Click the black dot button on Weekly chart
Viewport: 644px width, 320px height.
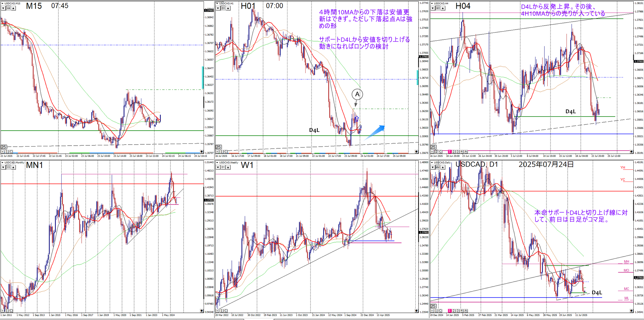416,311
